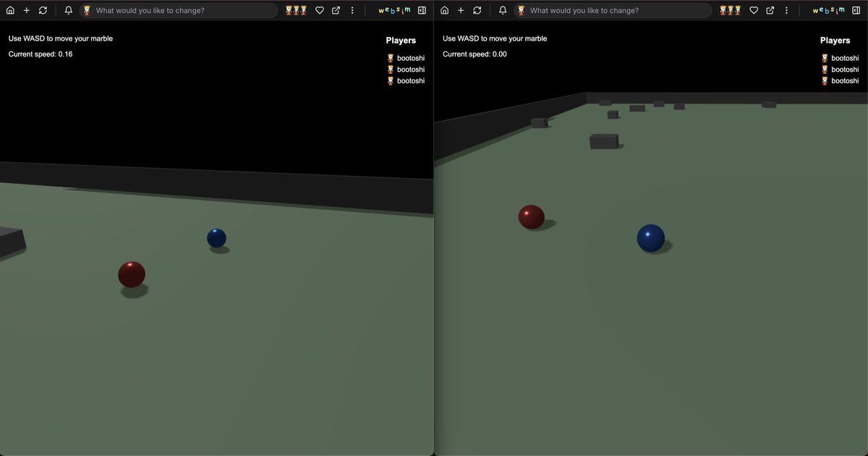Open external link icon in left window

pyautogui.click(x=336, y=11)
